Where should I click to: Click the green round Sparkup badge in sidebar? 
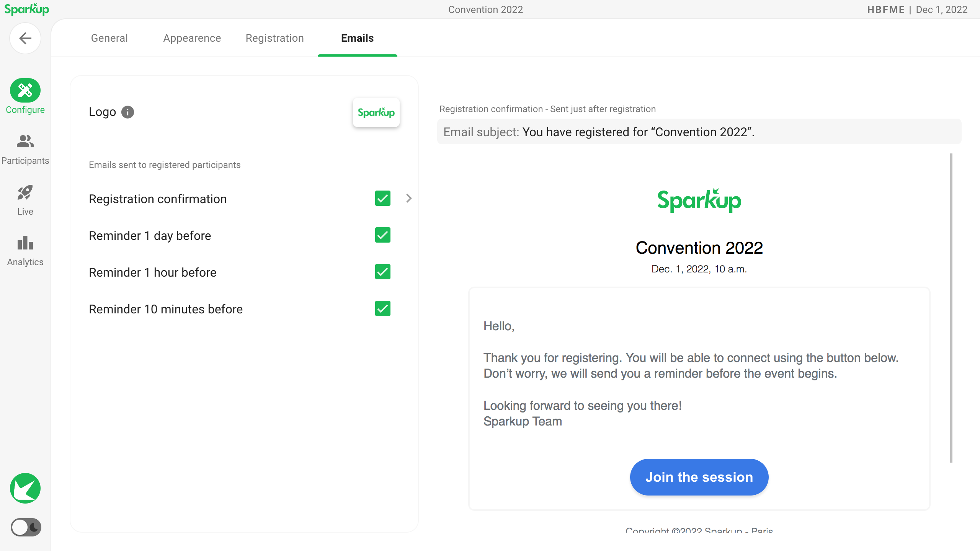pos(25,488)
